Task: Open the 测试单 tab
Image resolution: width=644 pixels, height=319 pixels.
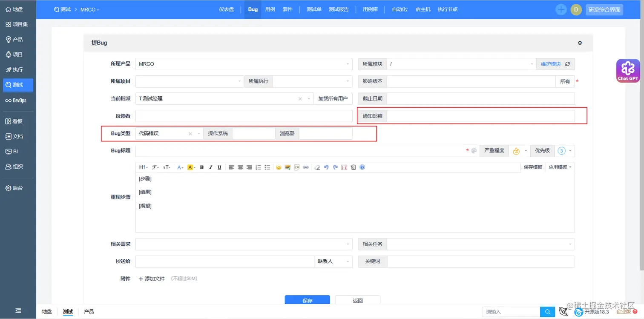Action: click(x=314, y=9)
